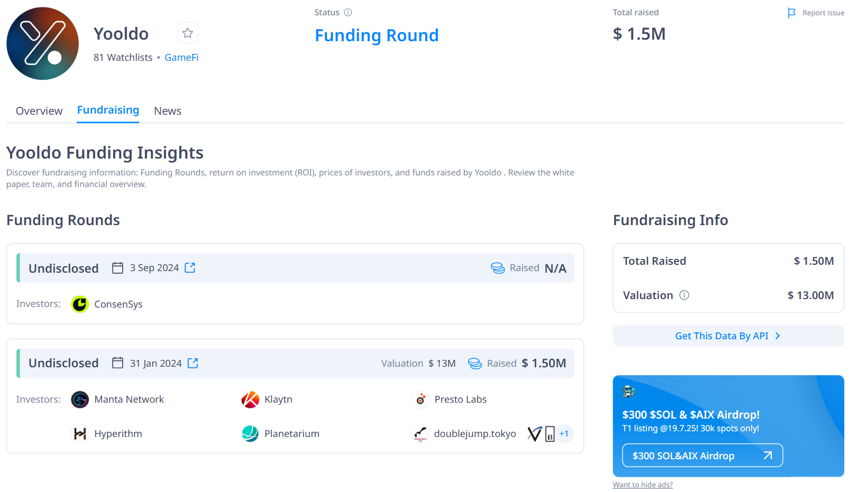Image resolution: width=868 pixels, height=492 pixels.
Task: Click the coins icon next to Raised $1.50M
Action: tap(475, 363)
